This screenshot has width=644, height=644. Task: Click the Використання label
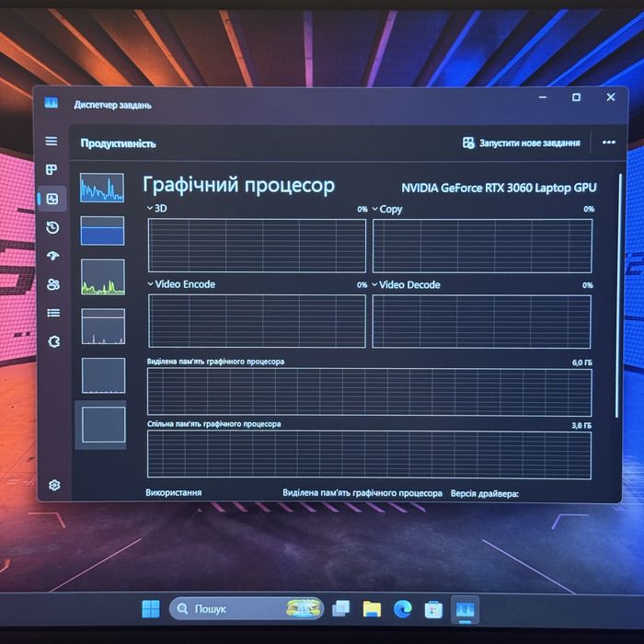point(173,492)
